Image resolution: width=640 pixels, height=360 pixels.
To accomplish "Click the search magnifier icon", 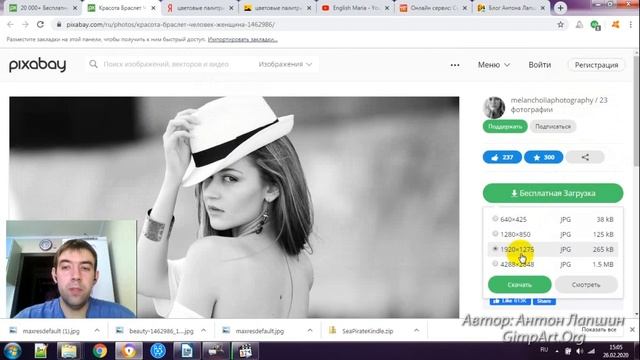I will [x=93, y=64].
